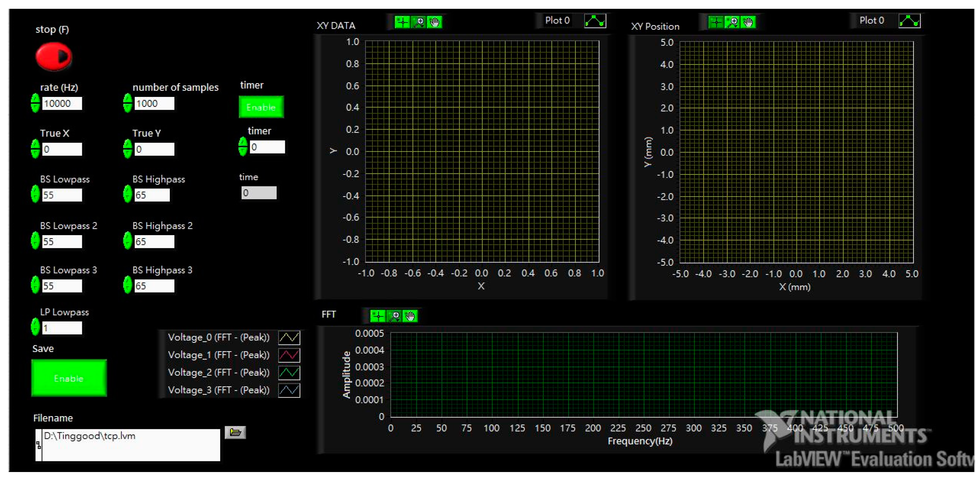Click the stepper arrows for BS Lowpass
The width and height of the screenshot is (980, 479).
(35, 194)
